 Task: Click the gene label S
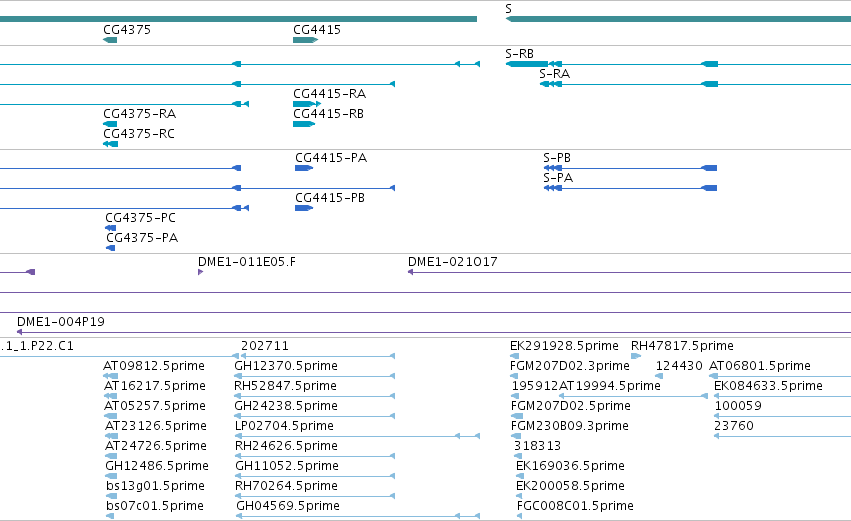pos(508,8)
